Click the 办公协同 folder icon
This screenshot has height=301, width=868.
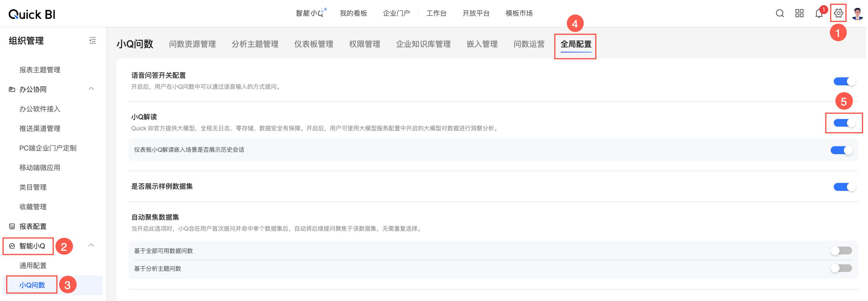pos(12,89)
